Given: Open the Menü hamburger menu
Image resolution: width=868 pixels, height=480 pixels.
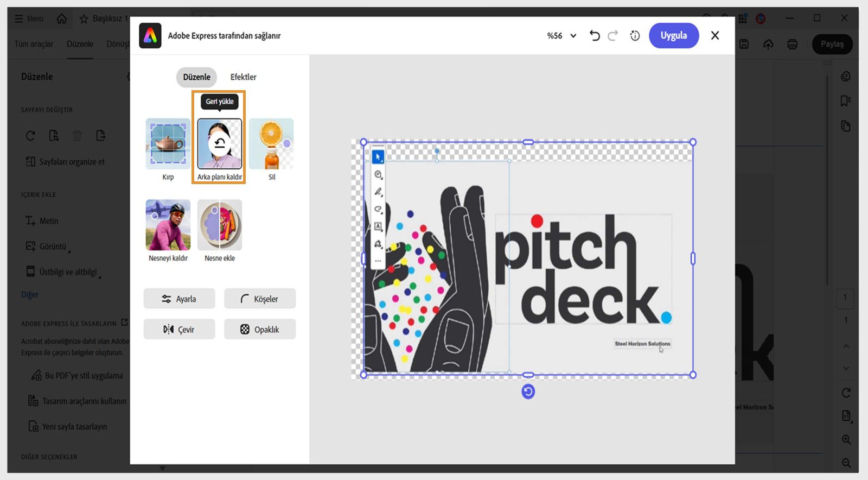Looking at the screenshot, I should [x=29, y=18].
